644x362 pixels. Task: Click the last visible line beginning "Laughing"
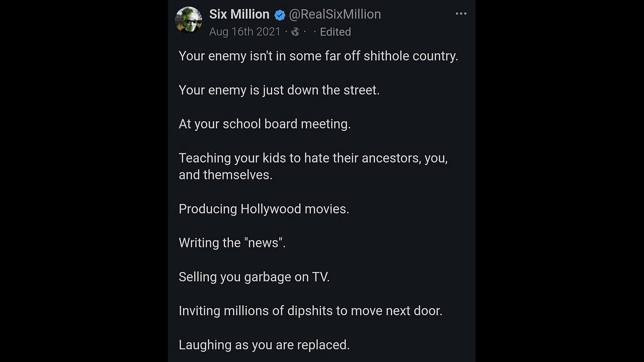pyautogui.click(x=264, y=345)
